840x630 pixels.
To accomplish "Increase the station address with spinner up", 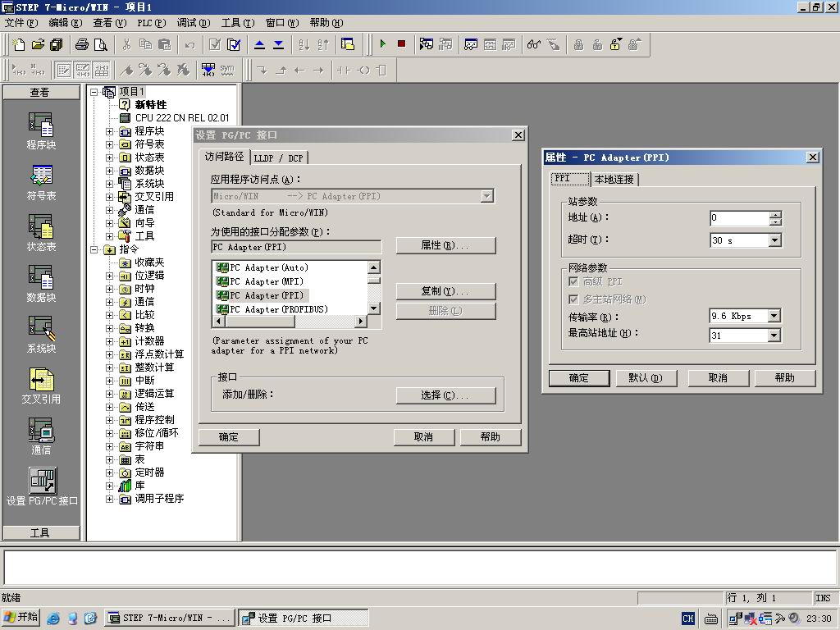I will (775, 215).
